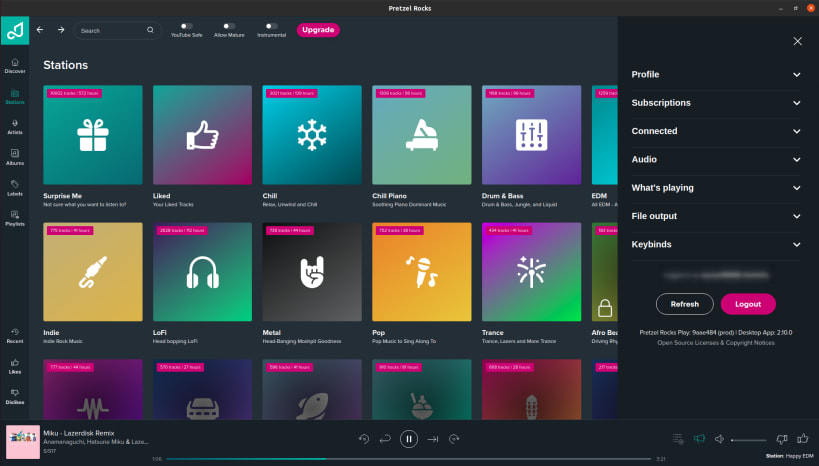Viewport: 819px width, 466px height.
Task: Click the search magnifier icon
Action: [x=150, y=30]
